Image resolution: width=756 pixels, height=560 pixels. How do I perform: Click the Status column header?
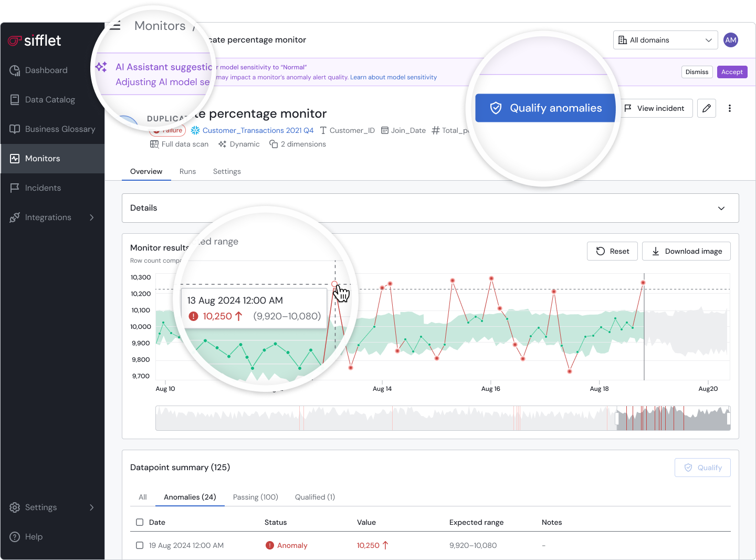(x=276, y=522)
